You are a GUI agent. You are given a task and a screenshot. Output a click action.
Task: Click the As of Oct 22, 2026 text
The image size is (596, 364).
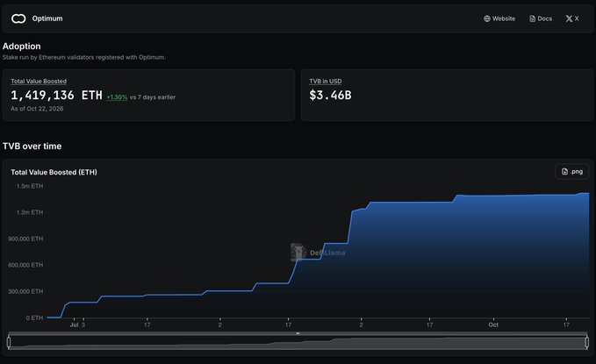point(37,109)
